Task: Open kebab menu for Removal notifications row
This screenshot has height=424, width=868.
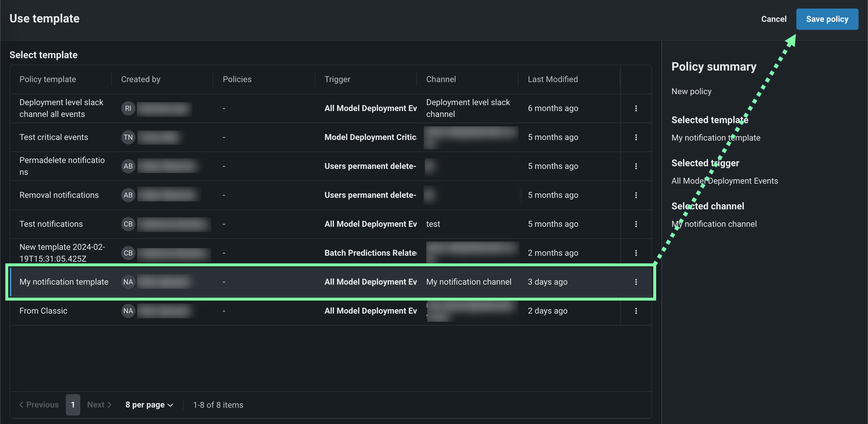Action: coord(636,195)
